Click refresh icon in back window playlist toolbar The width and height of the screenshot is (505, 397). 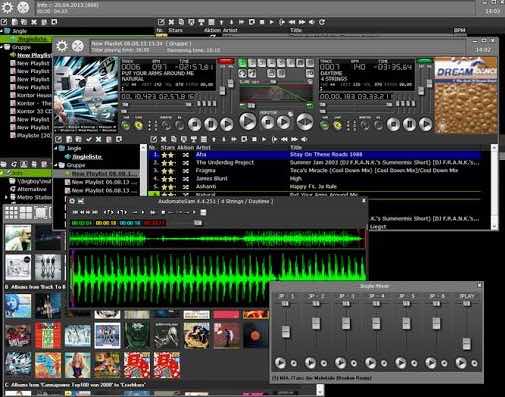[x=322, y=22]
